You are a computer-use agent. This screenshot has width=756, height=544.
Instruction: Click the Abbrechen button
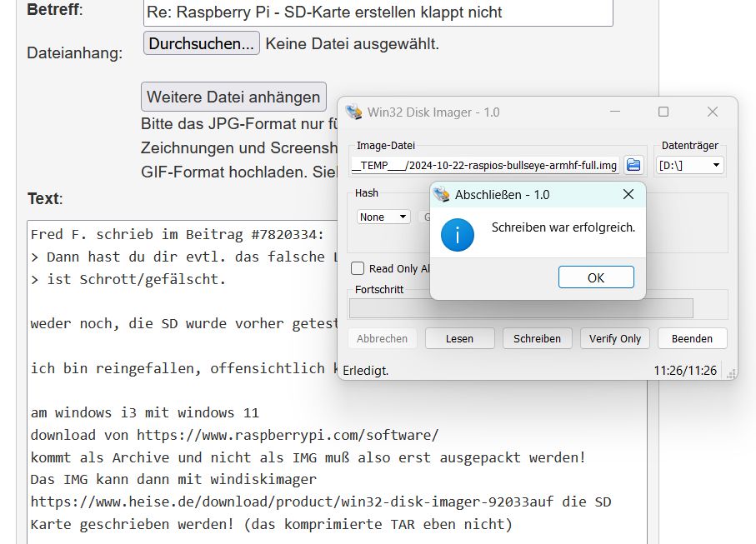(382, 339)
